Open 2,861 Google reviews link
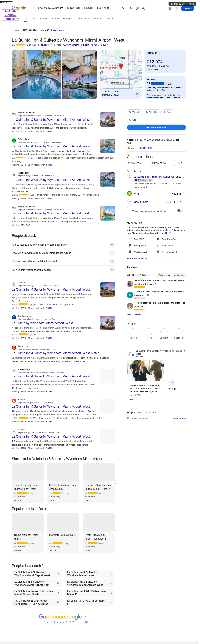Image resolution: width=200 pixels, height=644 pixels. point(38,45)
